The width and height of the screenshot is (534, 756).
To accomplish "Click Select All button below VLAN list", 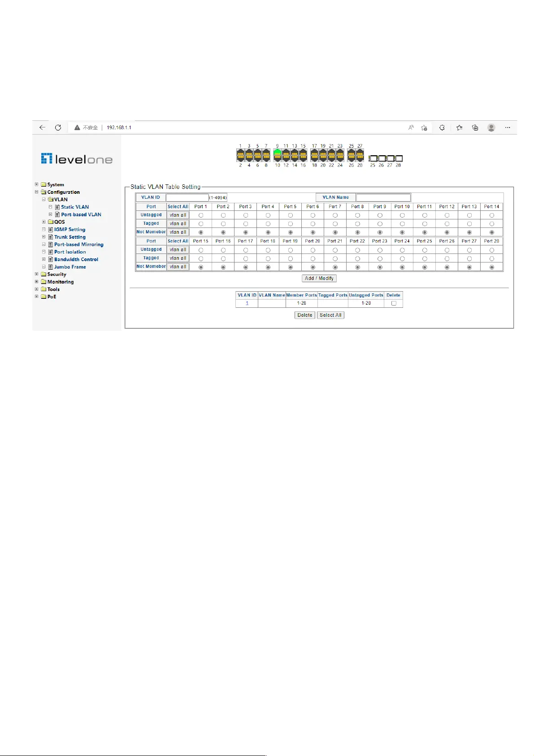I will [330, 315].
